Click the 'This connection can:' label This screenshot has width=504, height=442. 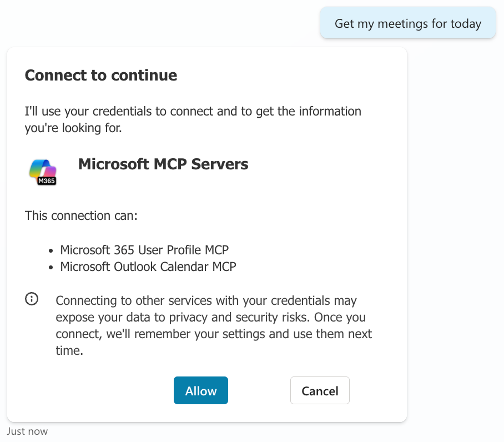pos(81,215)
